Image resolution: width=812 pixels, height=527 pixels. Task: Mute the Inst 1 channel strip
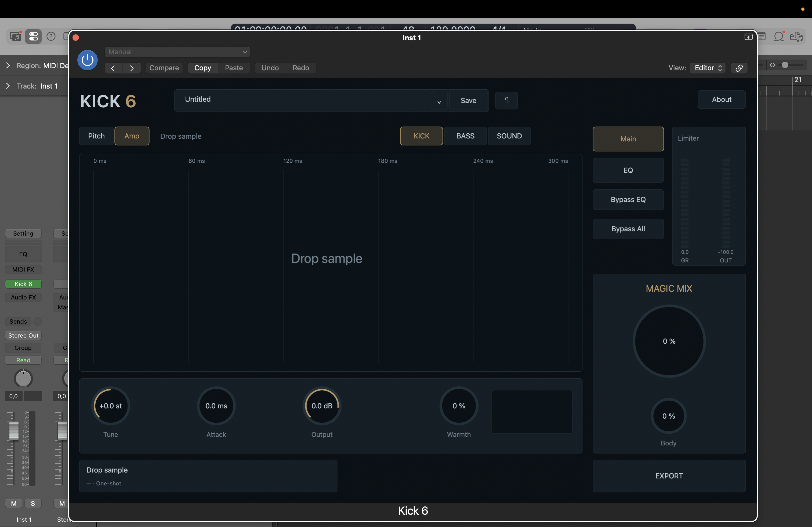tap(14, 503)
